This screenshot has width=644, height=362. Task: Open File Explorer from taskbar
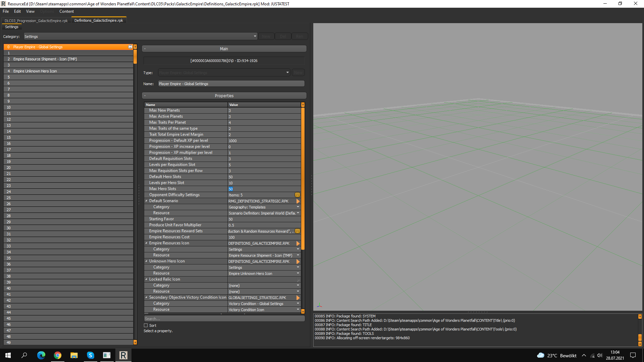(74, 355)
